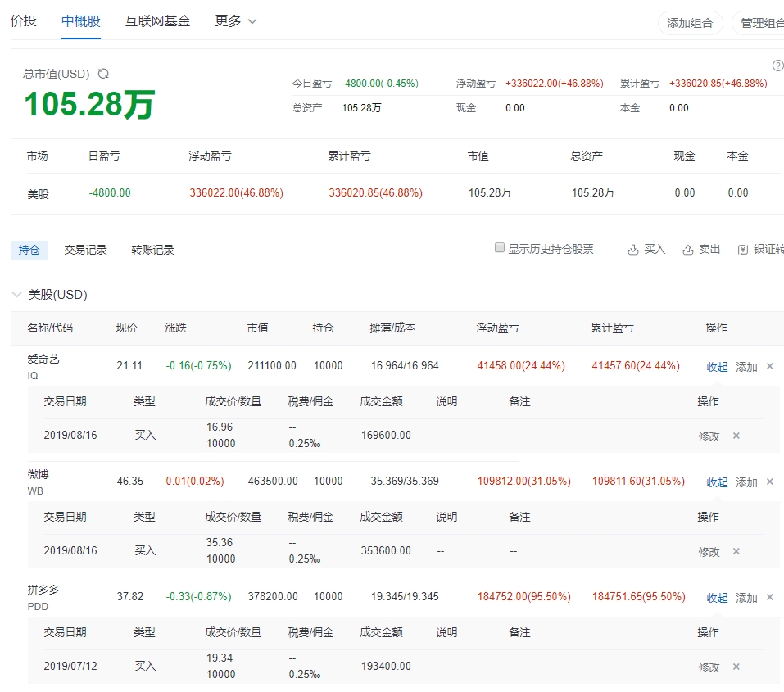This screenshot has height=692, width=784.
Task: Delete the 拼多多 2019/07/12 trade record
Action: point(736,667)
